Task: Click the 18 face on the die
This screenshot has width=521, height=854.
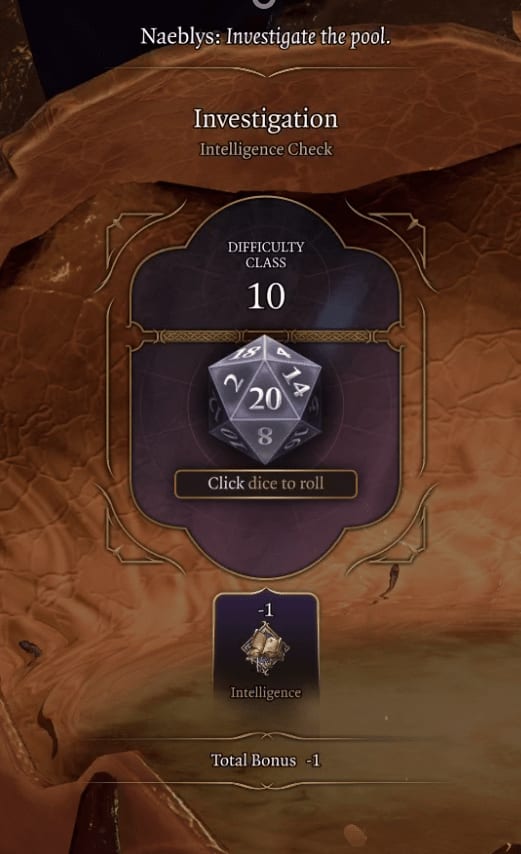Action: [x=246, y=353]
